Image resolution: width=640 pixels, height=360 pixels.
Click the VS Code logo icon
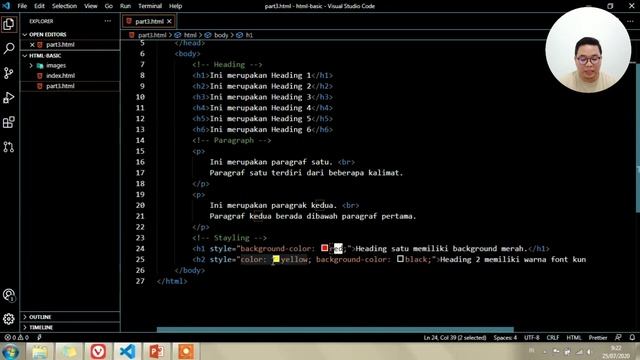coord(6,6)
